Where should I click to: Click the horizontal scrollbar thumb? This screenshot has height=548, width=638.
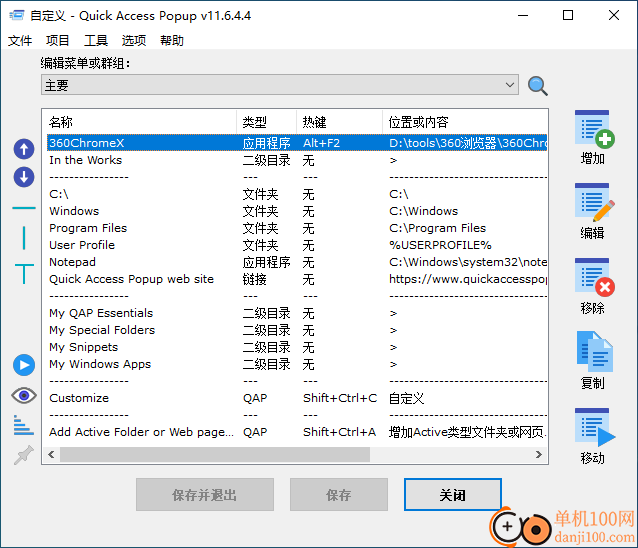215,454
